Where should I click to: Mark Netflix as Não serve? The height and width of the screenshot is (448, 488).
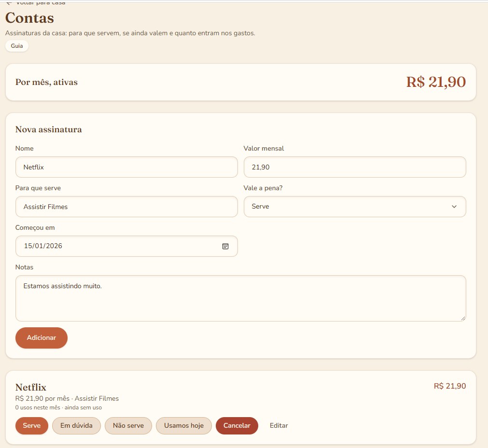[128, 426]
